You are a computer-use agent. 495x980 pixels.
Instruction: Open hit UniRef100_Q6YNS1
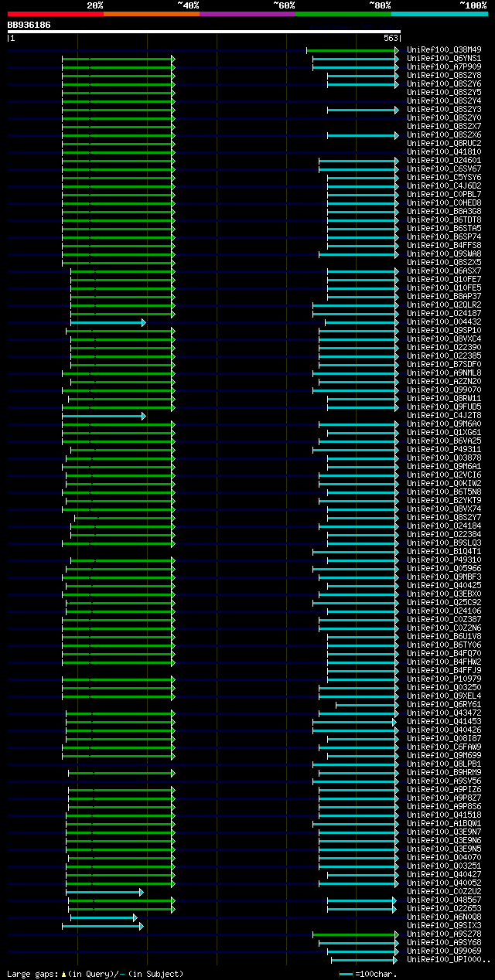click(445, 59)
